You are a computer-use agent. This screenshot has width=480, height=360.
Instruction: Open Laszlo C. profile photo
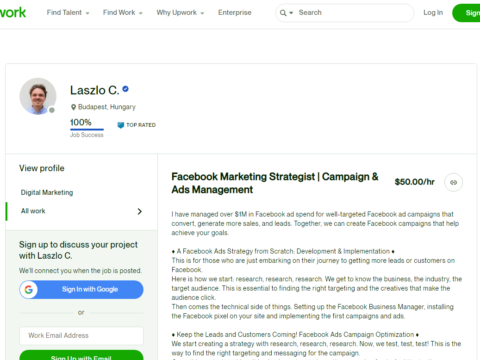[38, 96]
